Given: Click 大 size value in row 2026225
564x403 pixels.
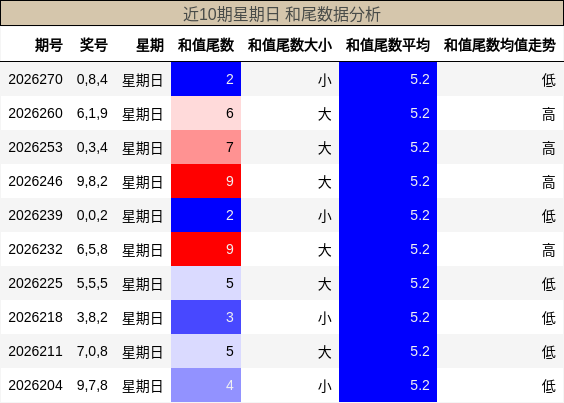Looking at the screenshot, I should 324,284.
